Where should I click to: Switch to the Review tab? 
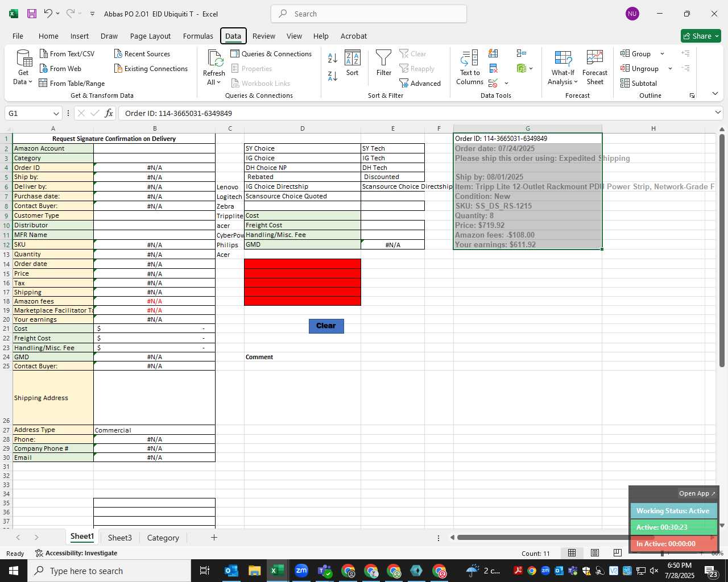264,36
